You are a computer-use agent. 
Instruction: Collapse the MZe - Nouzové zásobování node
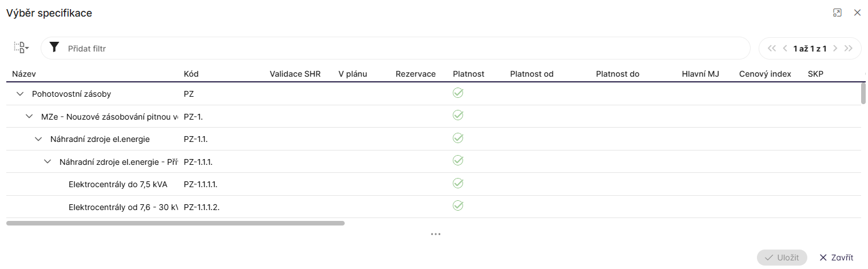point(30,117)
